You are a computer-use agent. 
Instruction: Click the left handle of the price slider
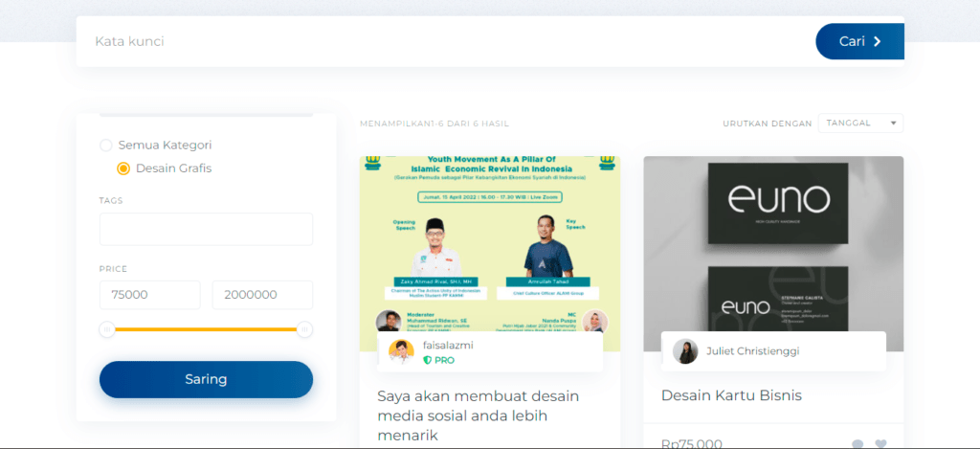[107, 329]
